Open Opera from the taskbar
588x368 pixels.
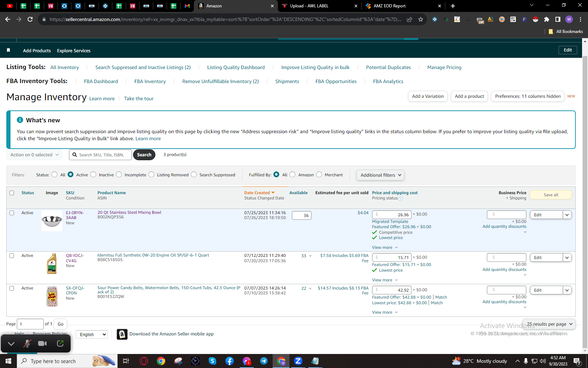pyautogui.click(x=144, y=361)
